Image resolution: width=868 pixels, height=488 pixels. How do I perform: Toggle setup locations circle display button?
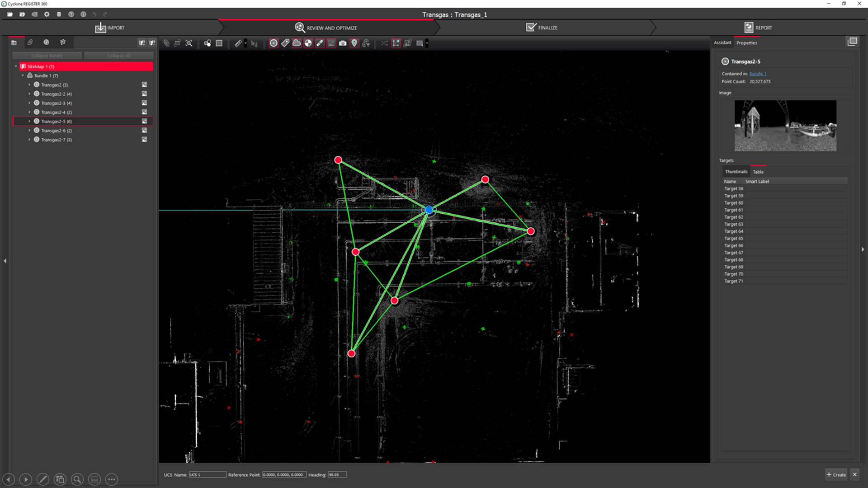[x=274, y=43]
